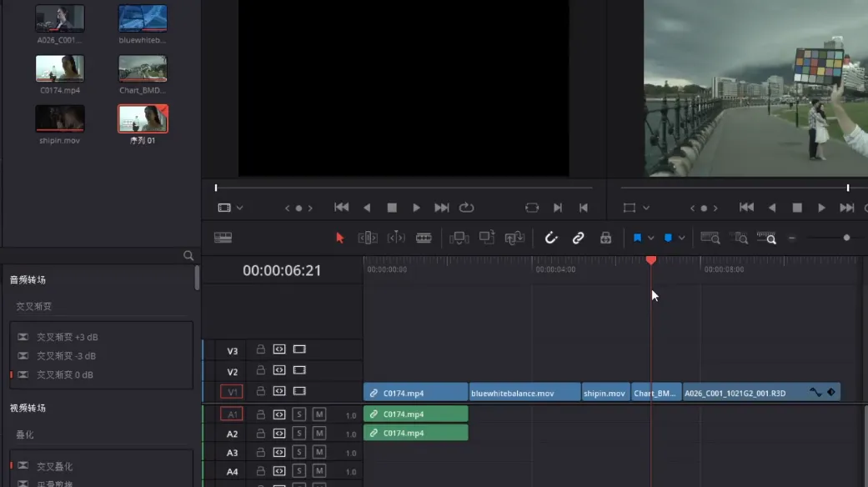The height and width of the screenshot is (487, 868).
Task: Solo audio track A2
Action: (299, 434)
